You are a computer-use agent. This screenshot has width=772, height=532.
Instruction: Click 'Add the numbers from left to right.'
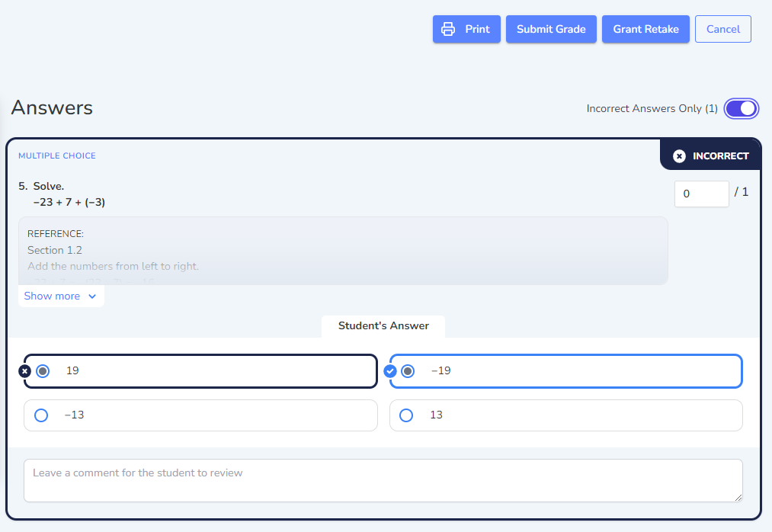(114, 267)
